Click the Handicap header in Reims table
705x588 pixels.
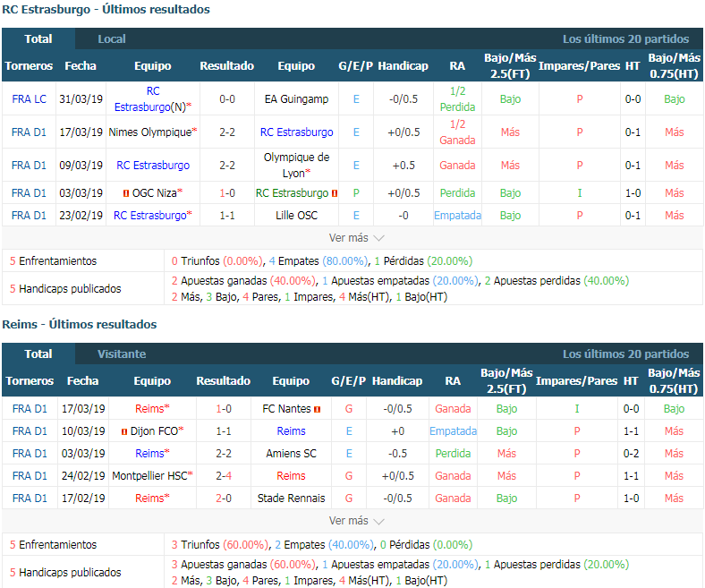[x=397, y=381]
